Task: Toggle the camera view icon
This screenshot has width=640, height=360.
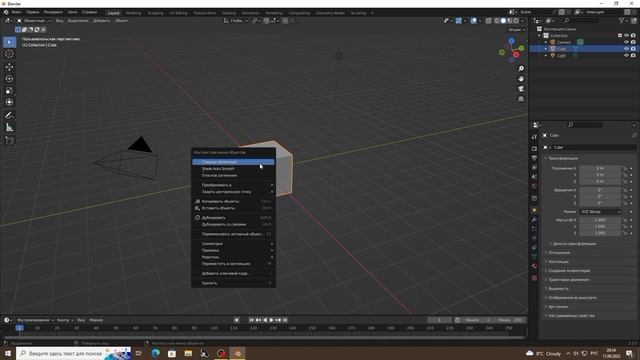Action: [521, 89]
